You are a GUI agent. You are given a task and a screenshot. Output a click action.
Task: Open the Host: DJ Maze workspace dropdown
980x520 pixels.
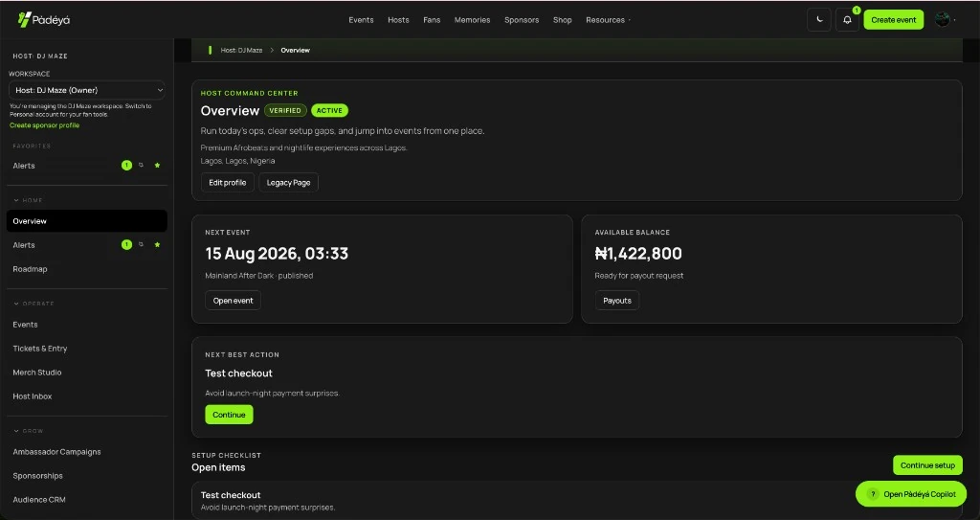click(x=87, y=90)
